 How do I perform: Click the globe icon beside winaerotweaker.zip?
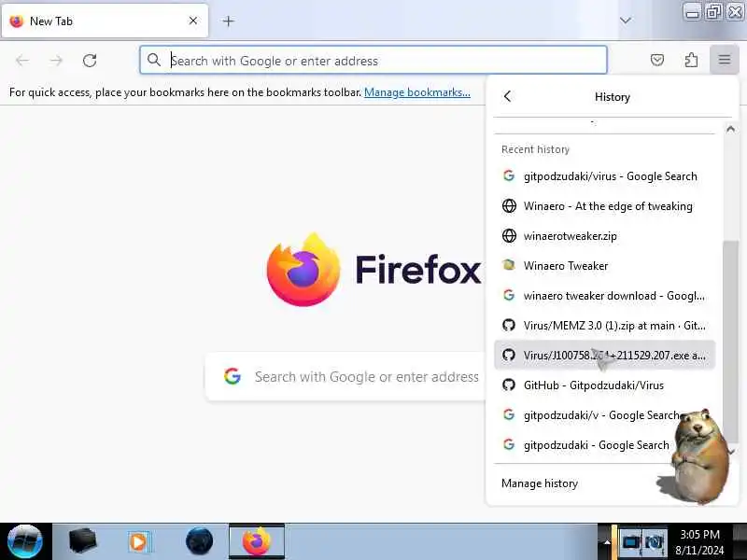pyautogui.click(x=509, y=236)
